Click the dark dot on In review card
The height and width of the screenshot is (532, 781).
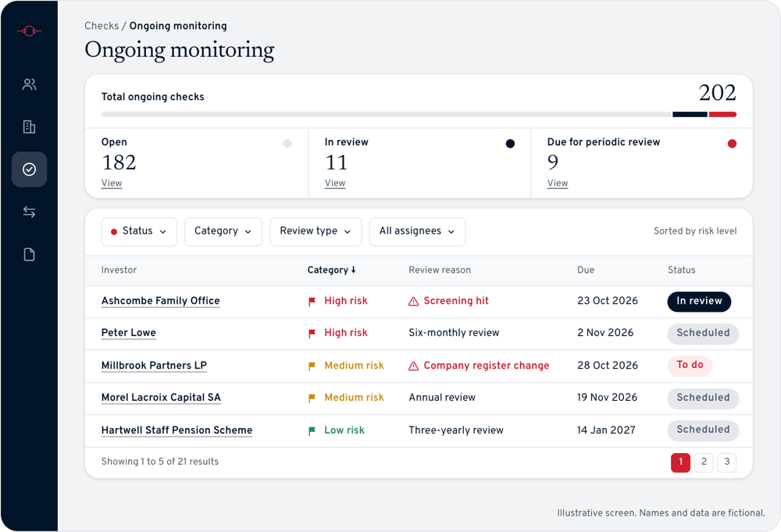pos(510,144)
